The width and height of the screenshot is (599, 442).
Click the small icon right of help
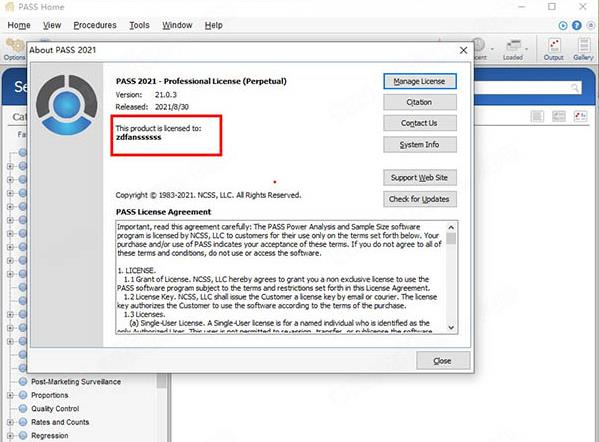click(x=591, y=25)
